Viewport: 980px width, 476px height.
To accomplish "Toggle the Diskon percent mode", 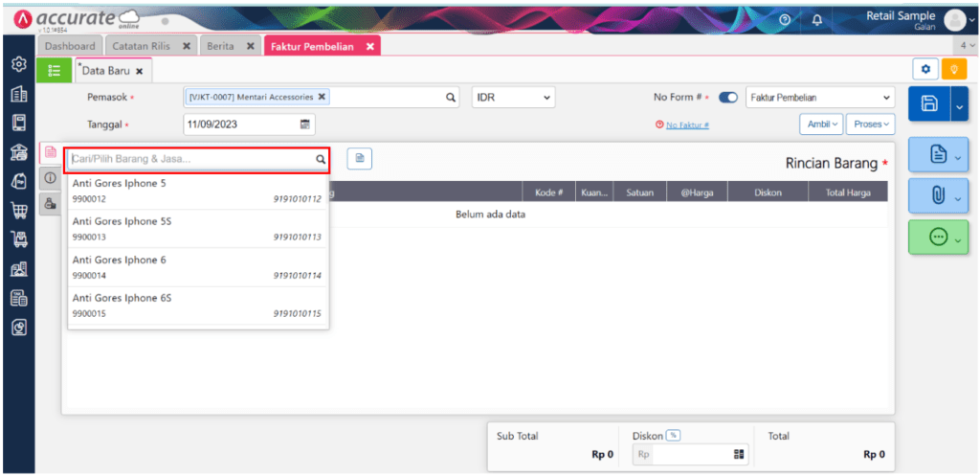I will point(673,436).
